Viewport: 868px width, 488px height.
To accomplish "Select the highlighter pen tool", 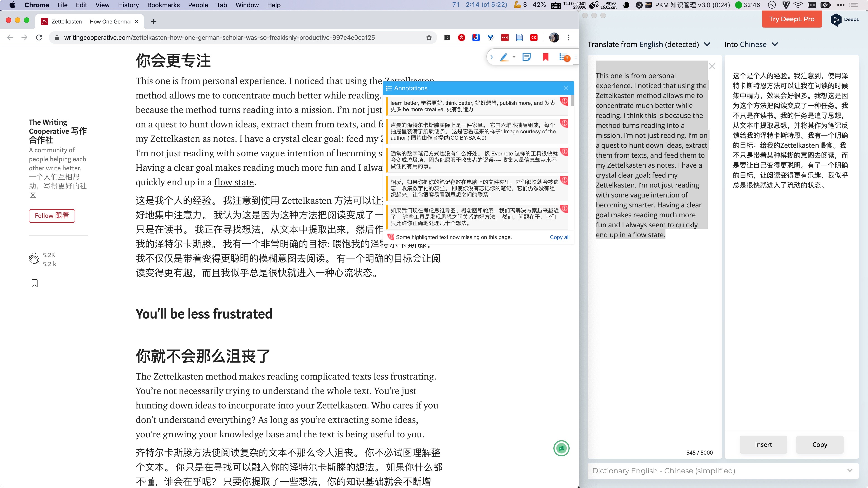I will pyautogui.click(x=504, y=57).
